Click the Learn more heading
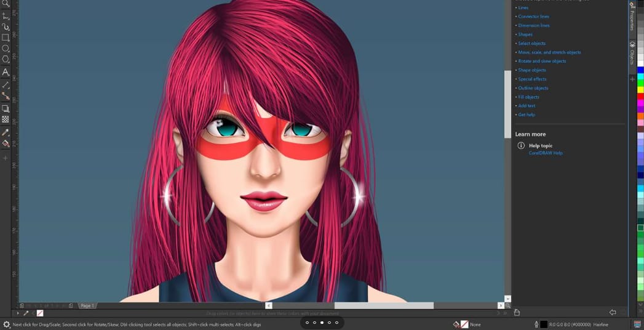644x330 pixels. [530, 134]
